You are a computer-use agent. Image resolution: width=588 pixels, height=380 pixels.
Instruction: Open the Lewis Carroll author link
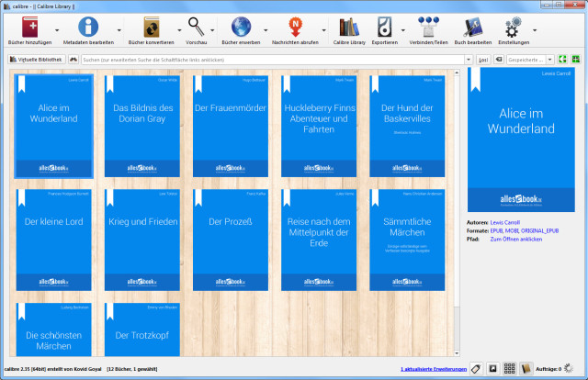505,222
